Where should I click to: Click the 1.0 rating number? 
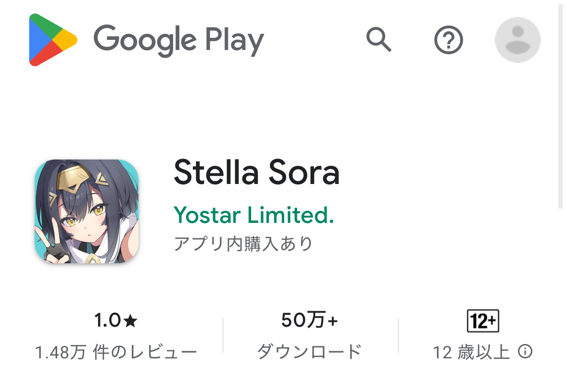(x=107, y=321)
